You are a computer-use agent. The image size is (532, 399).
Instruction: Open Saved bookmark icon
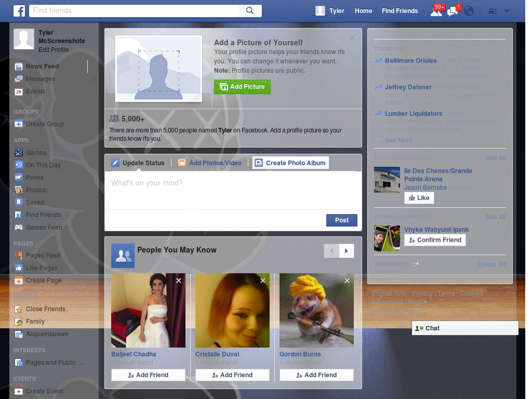19,202
